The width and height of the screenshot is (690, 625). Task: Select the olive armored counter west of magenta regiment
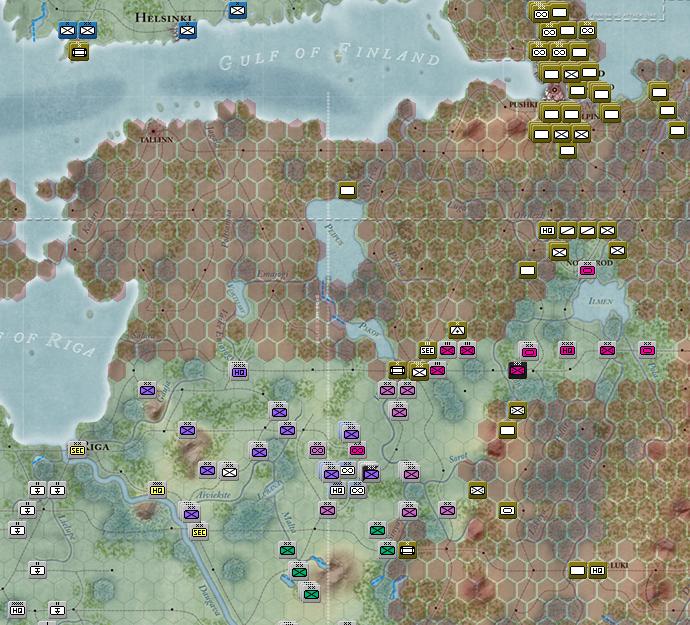397,370
